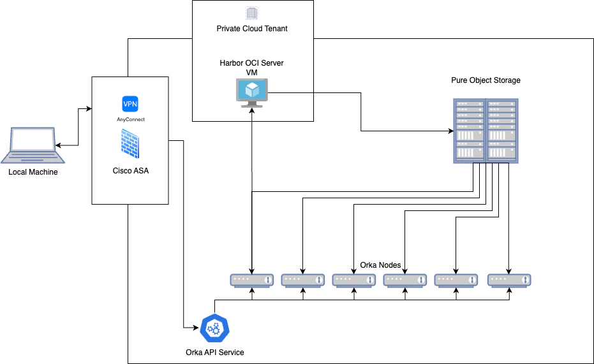Click the Private Cloud Tenant building icon
Screen dimensions: 594x364
point(252,13)
